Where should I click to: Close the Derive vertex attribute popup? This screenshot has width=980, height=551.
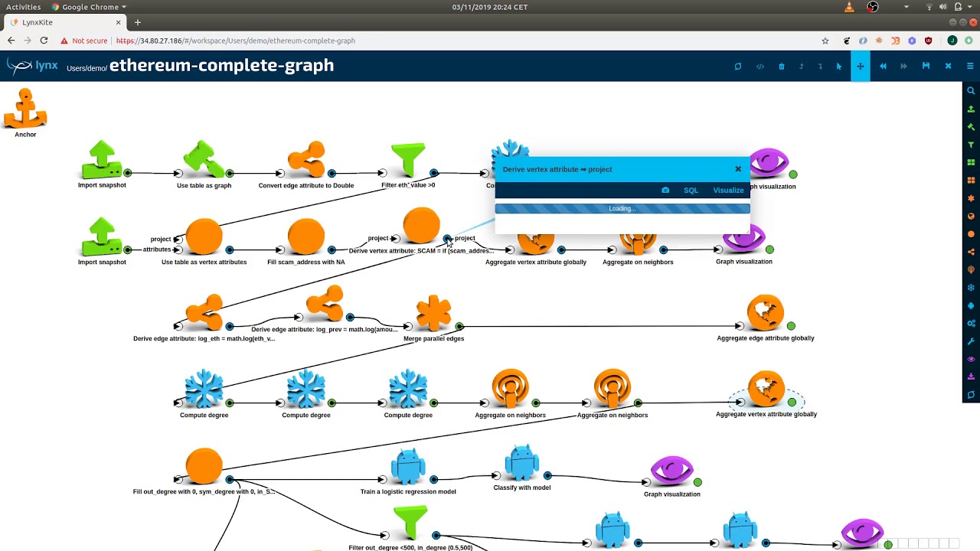[x=738, y=169]
